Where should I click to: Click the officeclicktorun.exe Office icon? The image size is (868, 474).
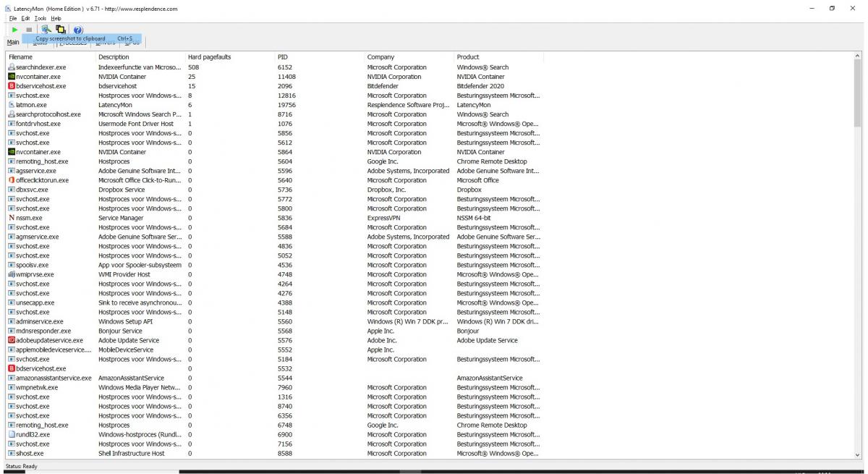[x=12, y=180]
